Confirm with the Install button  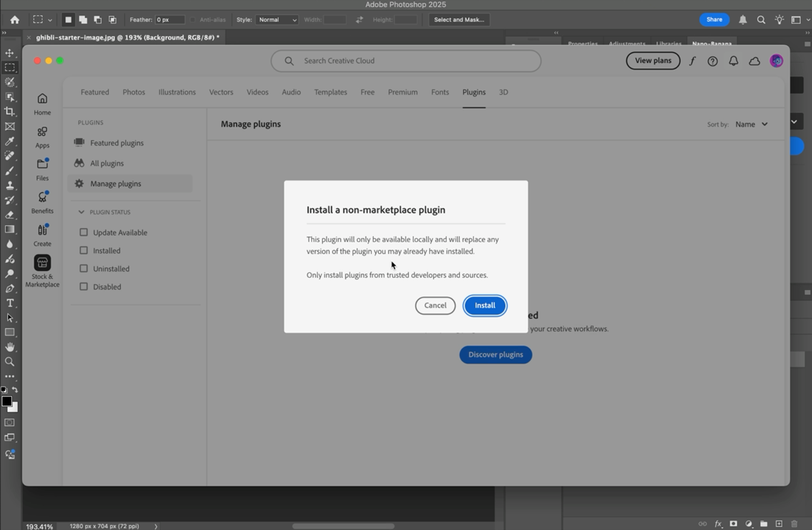(485, 306)
